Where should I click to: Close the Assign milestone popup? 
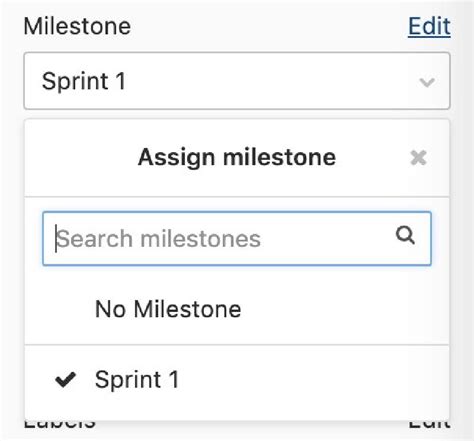point(419,157)
